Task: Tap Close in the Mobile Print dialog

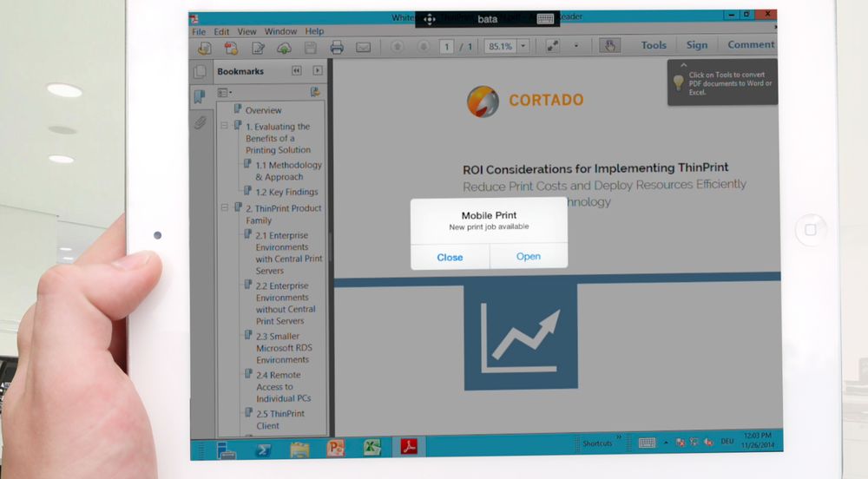Action: pos(450,257)
